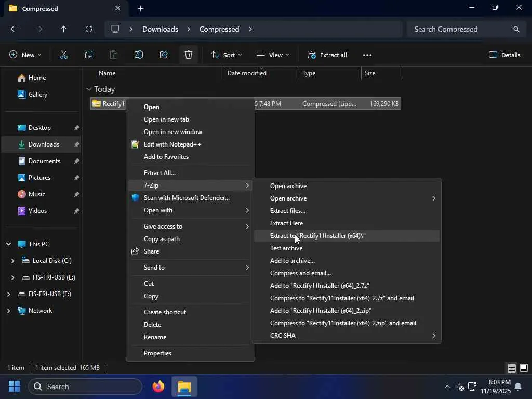
Task: Click the Extract all button
Action: click(x=327, y=55)
